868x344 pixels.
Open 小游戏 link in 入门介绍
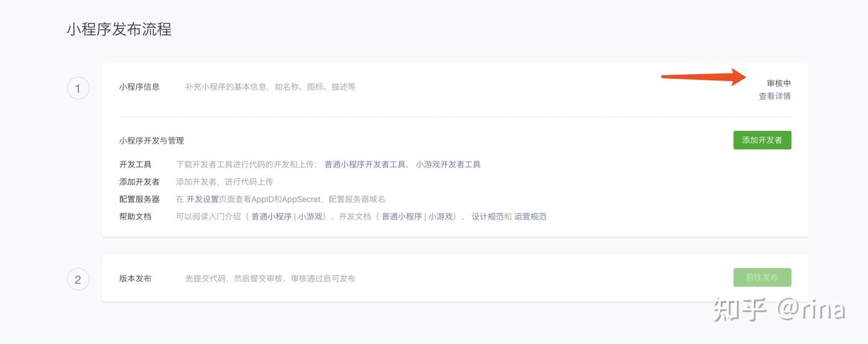(x=310, y=217)
